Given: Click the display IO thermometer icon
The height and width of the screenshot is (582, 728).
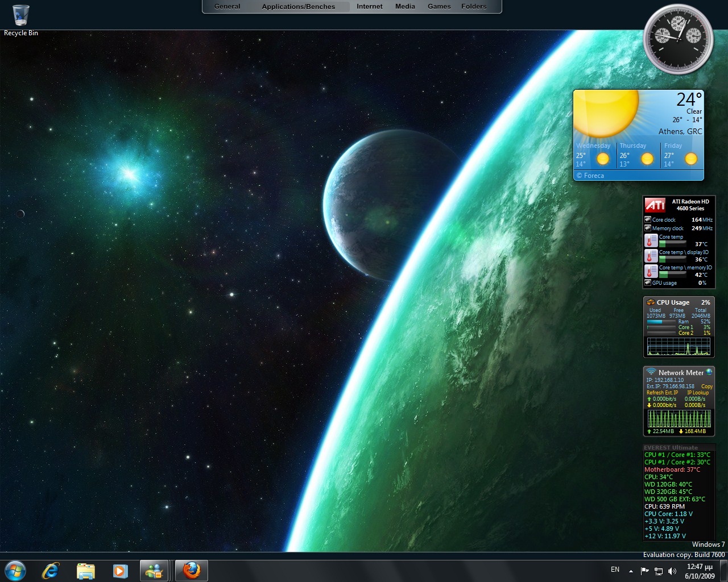Looking at the screenshot, I should point(651,256).
